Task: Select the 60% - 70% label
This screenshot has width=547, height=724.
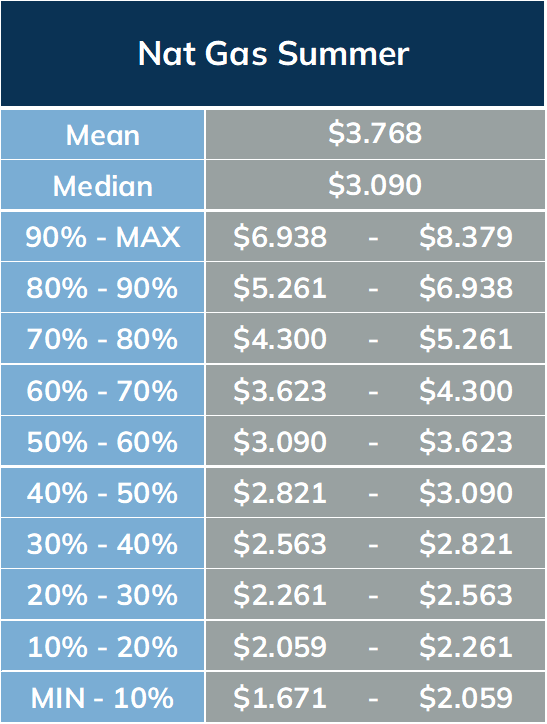Action: click(x=102, y=391)
